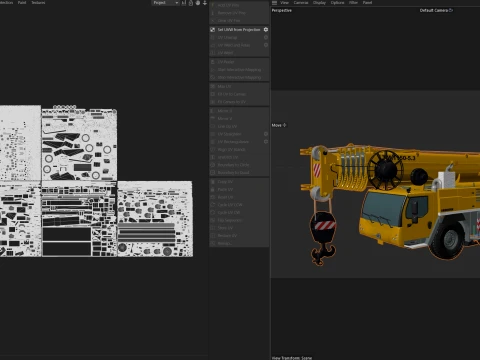The height and width of the screenshot is (360, 480).
Task: Choose Fit Canvas to UV
Action: click(239, 102)
